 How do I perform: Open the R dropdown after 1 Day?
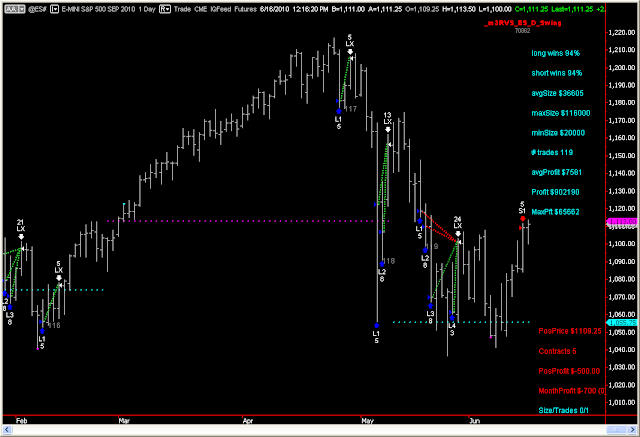point(164,9)
